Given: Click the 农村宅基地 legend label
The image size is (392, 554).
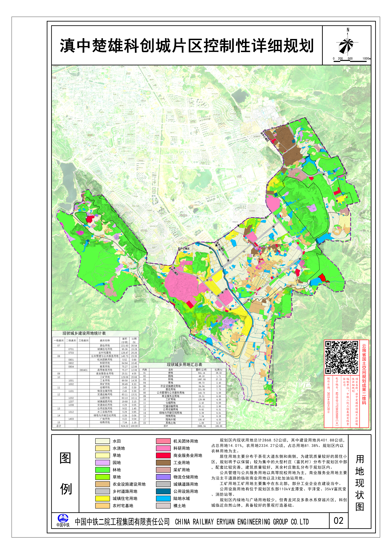Looking at the screenshot, I should click(123, 506).
